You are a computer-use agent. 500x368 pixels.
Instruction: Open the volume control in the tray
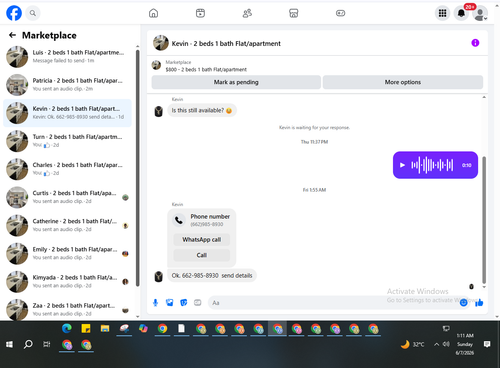point(446,344)
